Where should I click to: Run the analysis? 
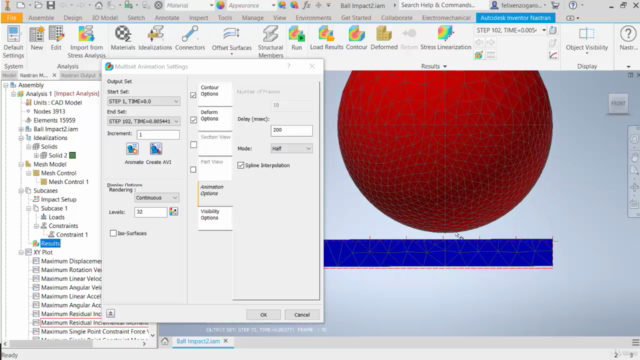[x=297, y=38]
